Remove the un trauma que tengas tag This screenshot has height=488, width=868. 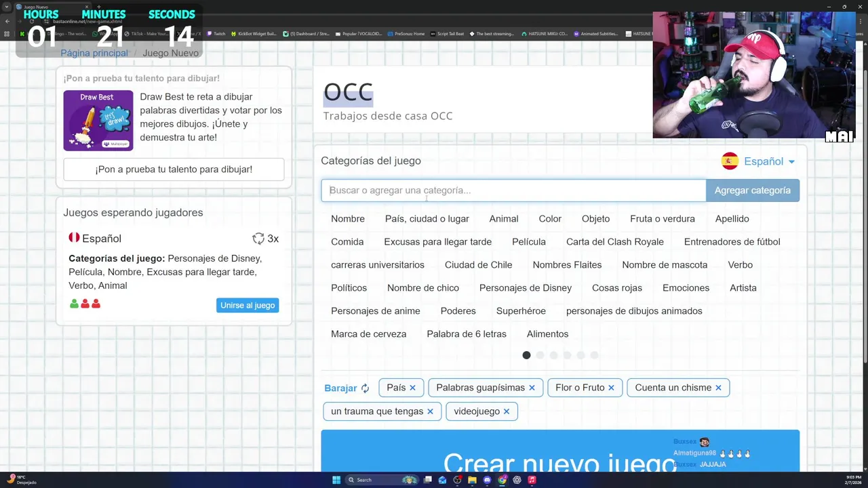[430, 411]
